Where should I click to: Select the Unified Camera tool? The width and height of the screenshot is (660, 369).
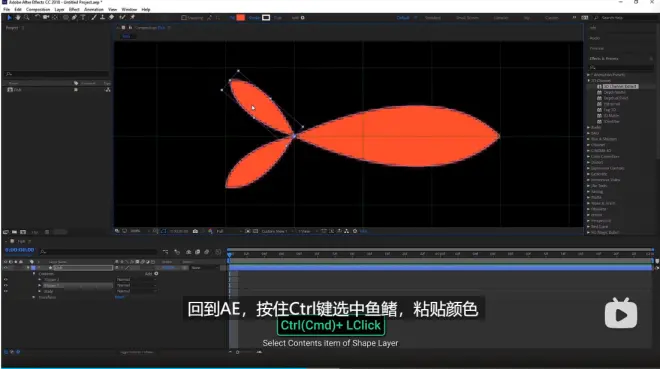46,17
